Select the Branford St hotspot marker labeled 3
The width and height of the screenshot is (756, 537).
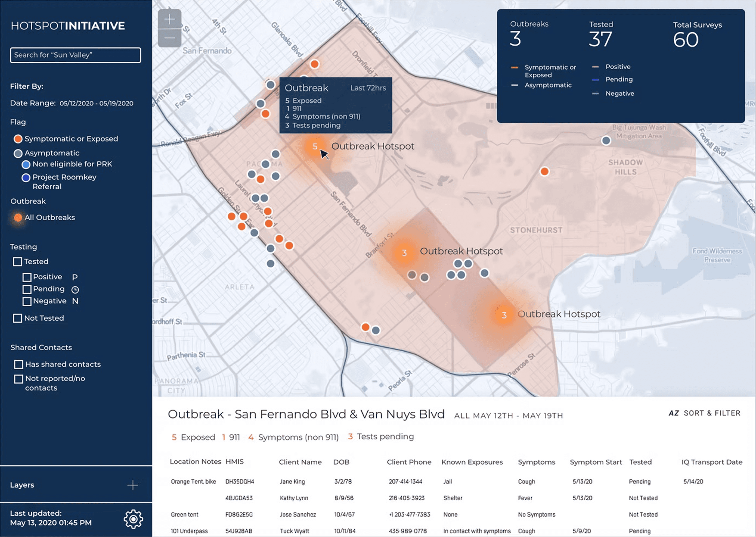404,253
